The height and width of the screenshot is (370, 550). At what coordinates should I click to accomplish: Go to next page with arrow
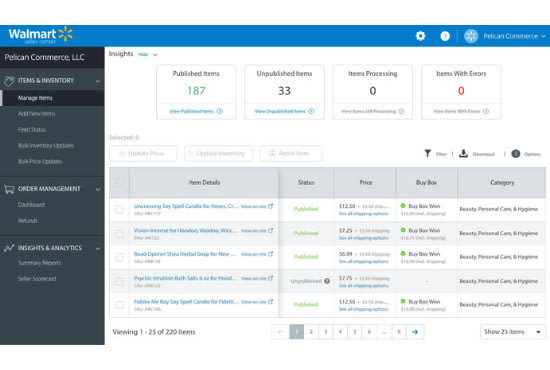pyautogui.click(x=415, y=332)
